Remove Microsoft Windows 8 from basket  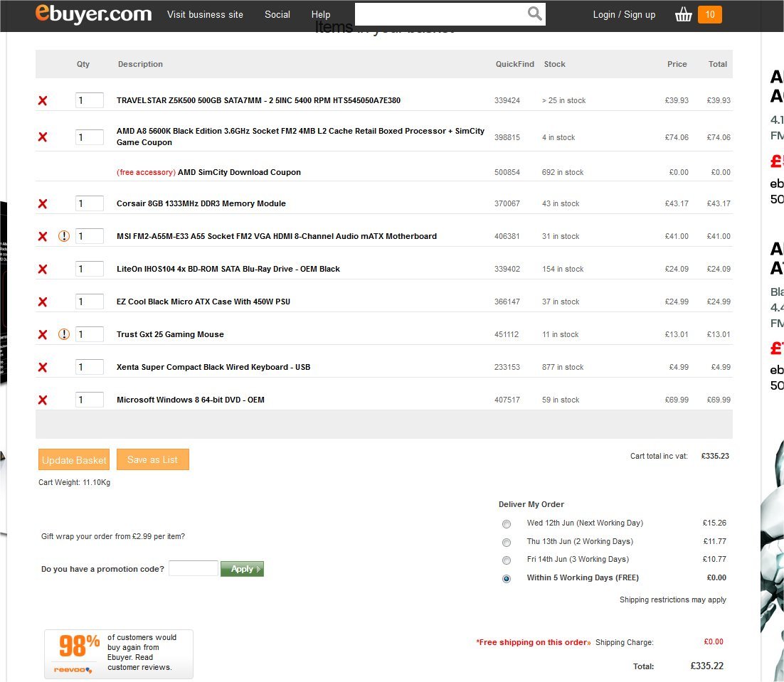[x=43, y=400]
